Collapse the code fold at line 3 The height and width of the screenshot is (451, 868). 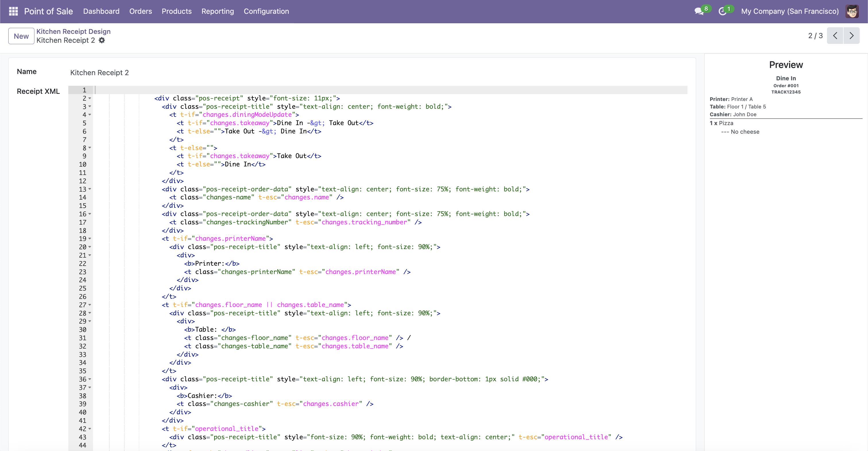(90, 106)
